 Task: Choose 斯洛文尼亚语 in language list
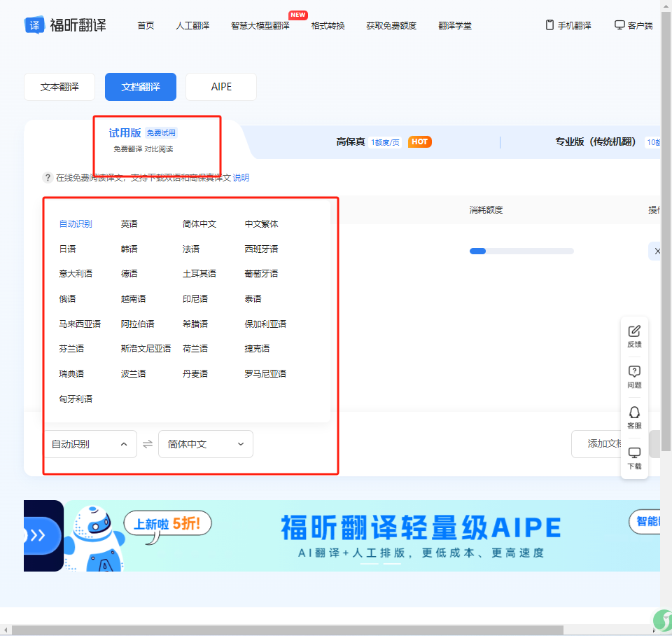(146, 349)
